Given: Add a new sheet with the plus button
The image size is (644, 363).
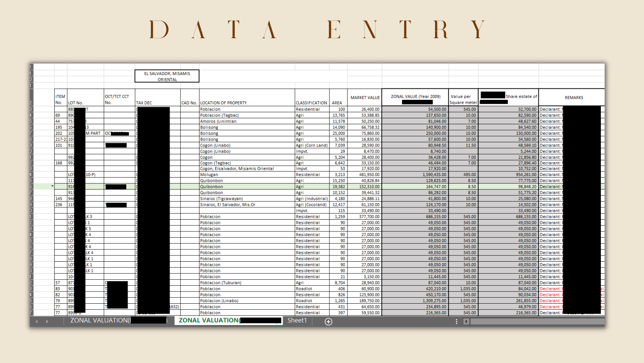Looking at the screenshot, I should (328, 321).
